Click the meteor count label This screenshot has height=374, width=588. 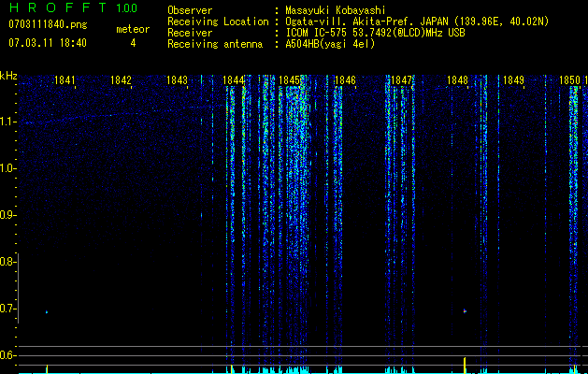(133, 29)
